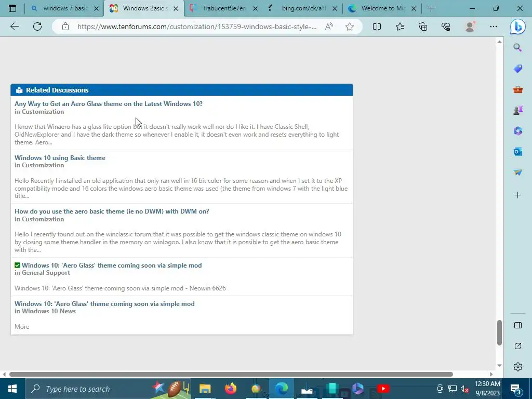Screen dimensions: 532x399
Task: Open Browser essentials heart icon
Action: [446, 26]
